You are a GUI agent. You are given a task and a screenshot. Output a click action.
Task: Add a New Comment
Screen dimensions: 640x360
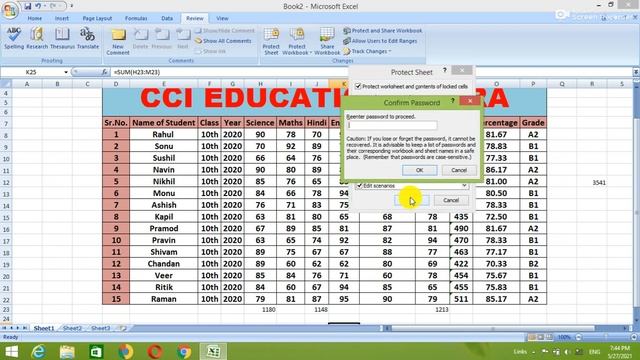(118, 42)
